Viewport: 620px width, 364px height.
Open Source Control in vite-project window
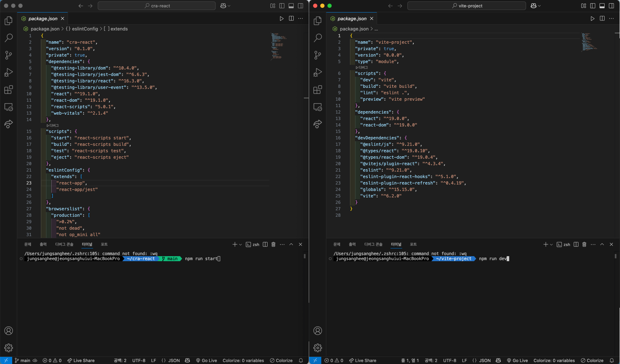coord(318,55)
